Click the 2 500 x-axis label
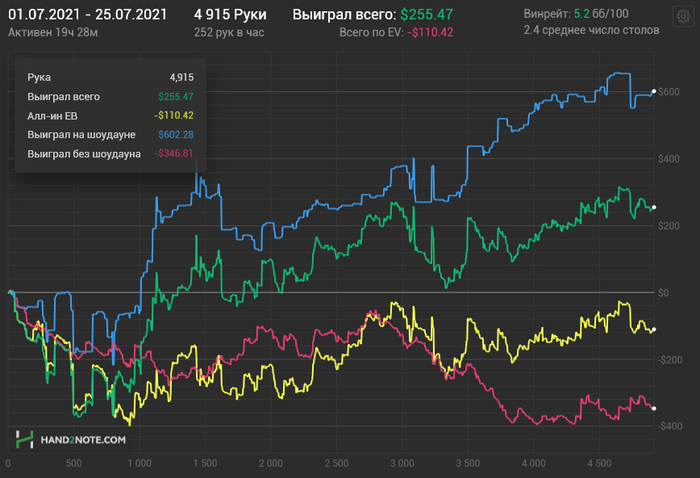The width and height of the screenshot is (700, 478). coord(337,463)
